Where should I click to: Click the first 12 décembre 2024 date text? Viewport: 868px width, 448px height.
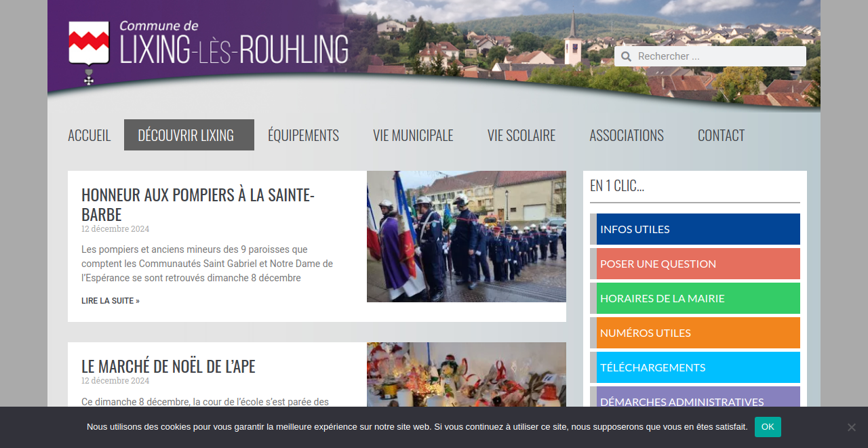[x=115, y=229]
